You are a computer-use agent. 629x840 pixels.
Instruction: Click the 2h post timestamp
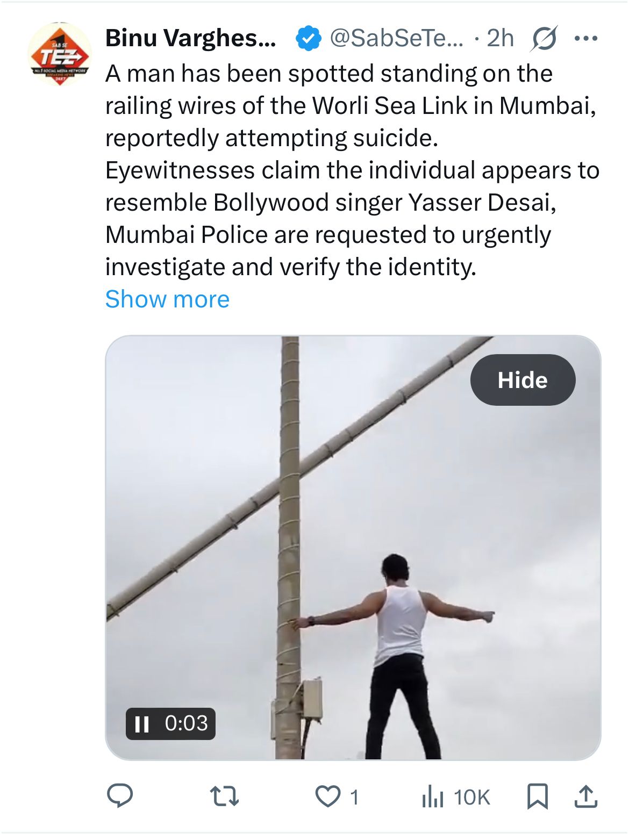point(500,39)
